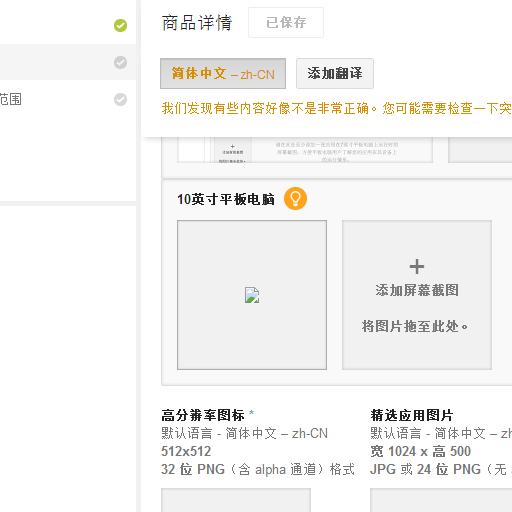Select the 简体中文 – zh-CN language tab

[223, 74]
